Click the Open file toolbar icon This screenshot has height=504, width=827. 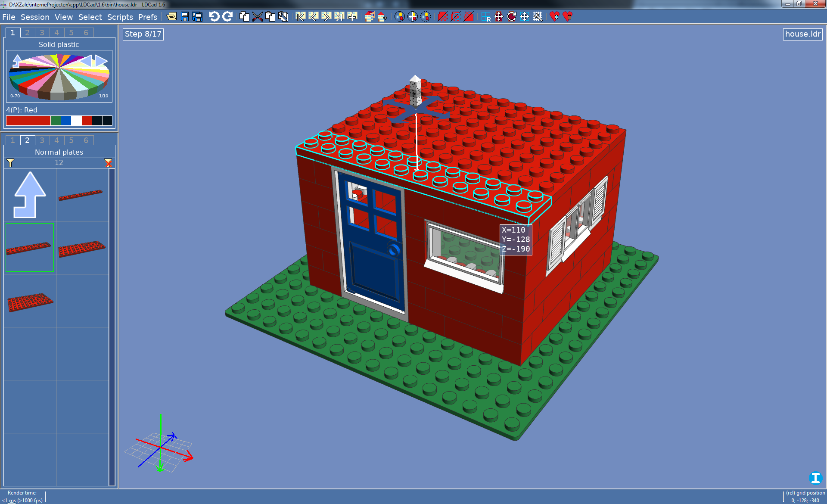[171, 17]
